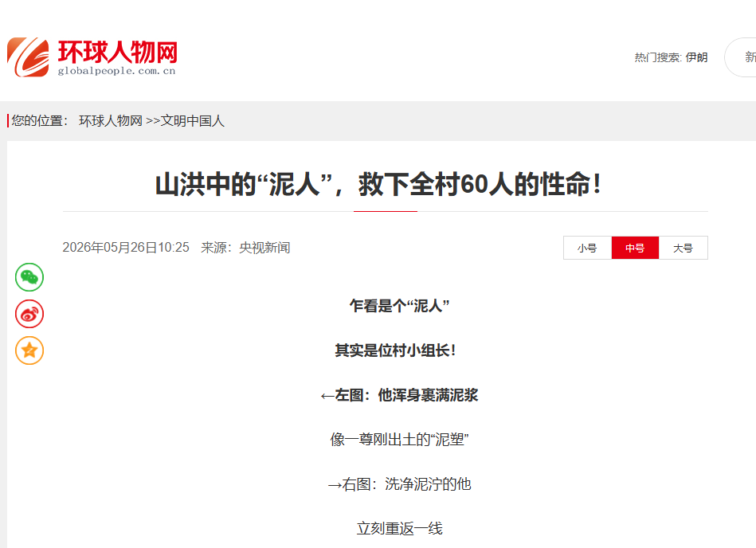Add article to favorites star icon
The image size is (756, 548).
coord(29,350)
